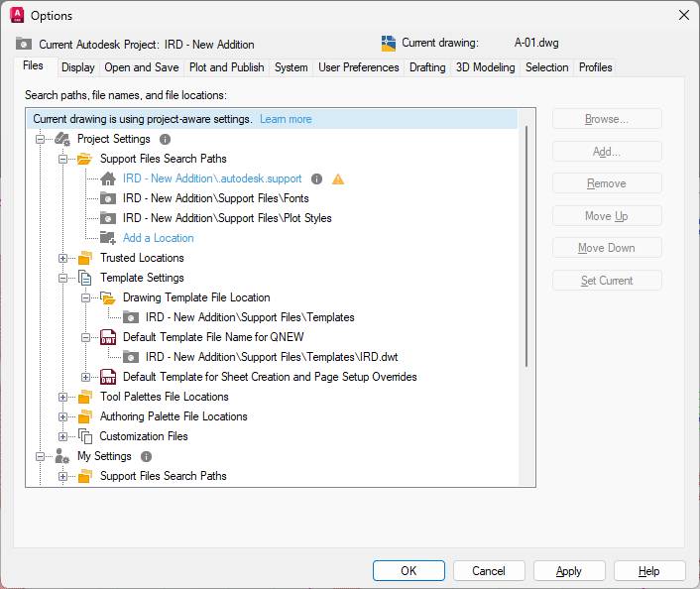
Task: Click the Browse... button
Action: 607,119
